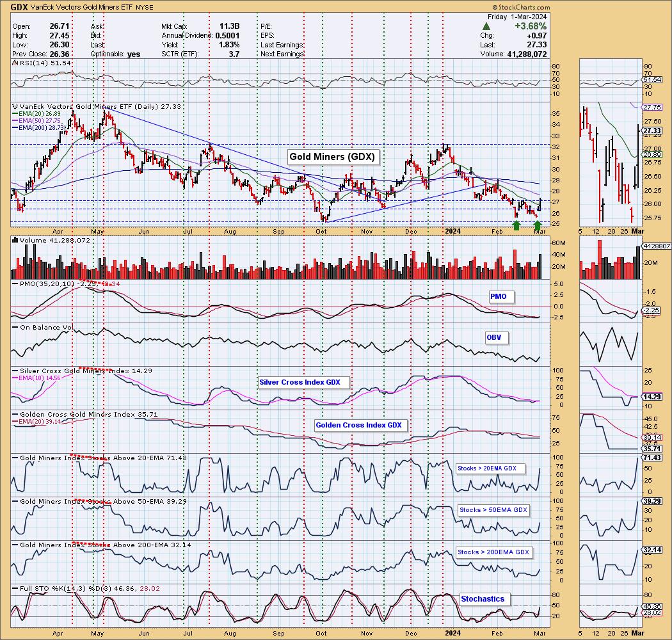Screen dimensions: 672x640
Task: Select the Low value 26.30
Action: pyautogui.click(x=59, y=45)
